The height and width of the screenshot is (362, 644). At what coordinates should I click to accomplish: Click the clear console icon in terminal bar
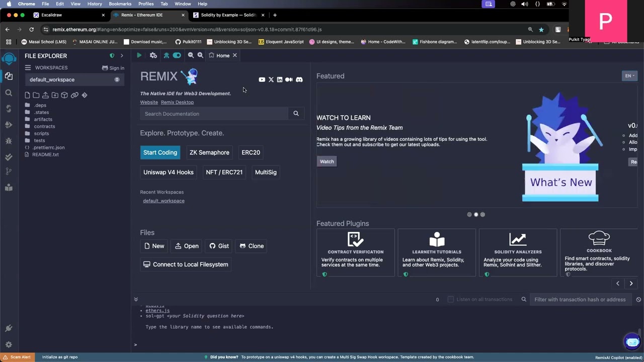(638, 300)
